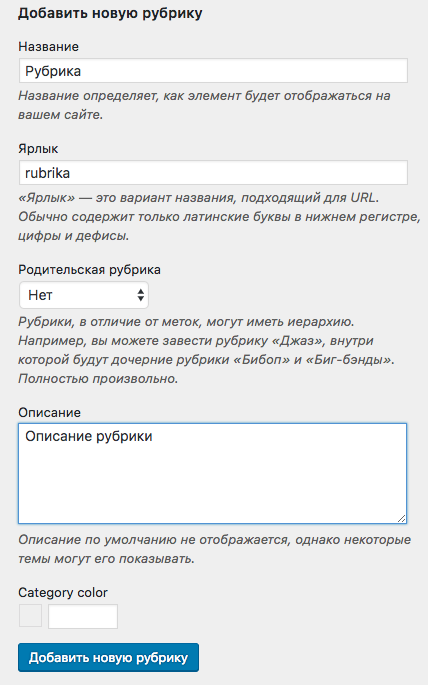428x685 pixels.
Task: Click the Добавить новую рубрику heading
Action: 110,13
